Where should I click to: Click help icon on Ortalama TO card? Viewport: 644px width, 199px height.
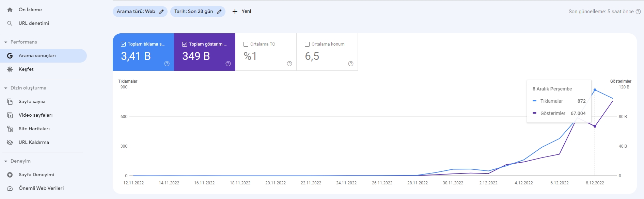click(x=289, y=64)
